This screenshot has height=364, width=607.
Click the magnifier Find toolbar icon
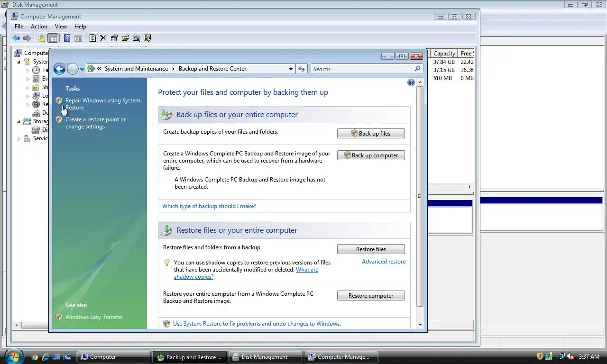(136, 38)
